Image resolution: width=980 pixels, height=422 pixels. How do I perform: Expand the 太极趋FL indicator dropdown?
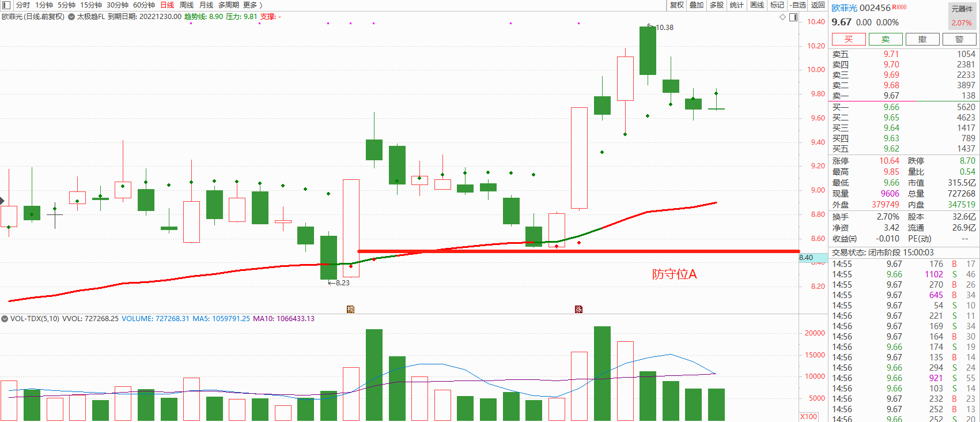tap(71, 17)
